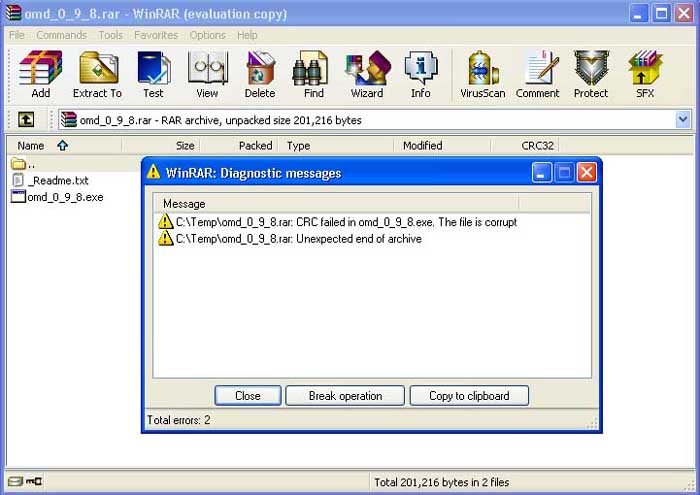Go up one folder level icon

[x=26, y=120]
